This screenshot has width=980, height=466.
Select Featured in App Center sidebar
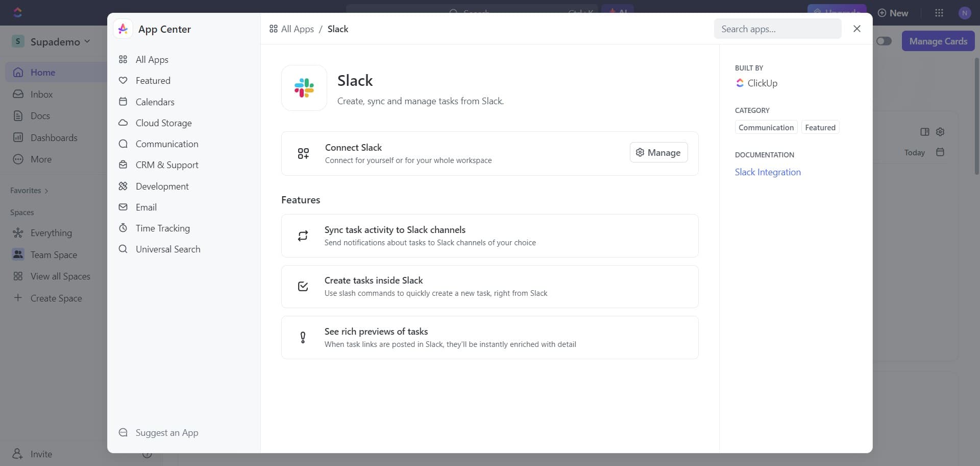[x=153, y=80]
